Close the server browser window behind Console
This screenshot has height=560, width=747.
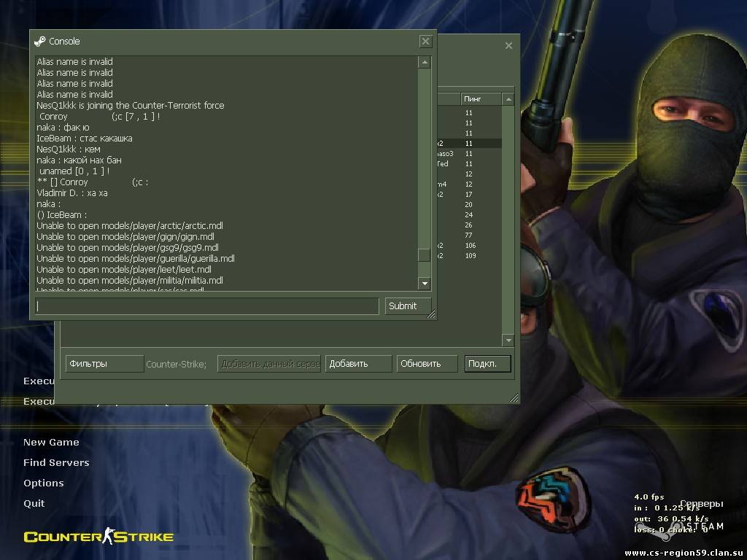click(x=508, y=46)
